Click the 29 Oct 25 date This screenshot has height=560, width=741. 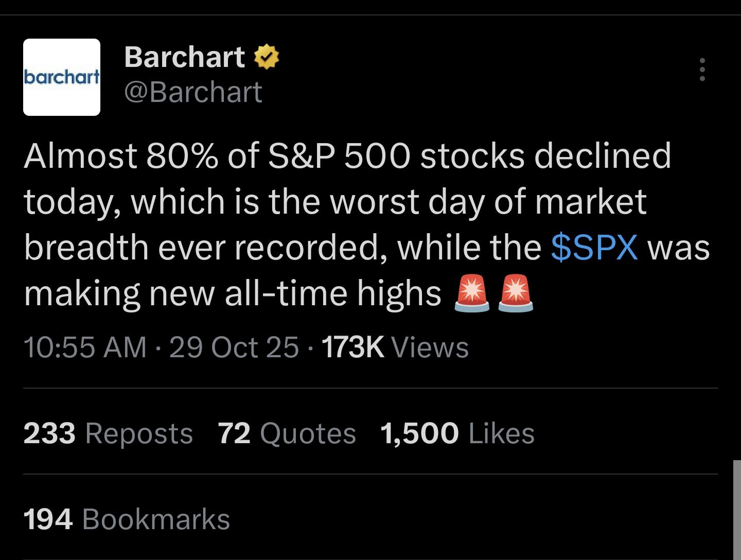point(234,347)
